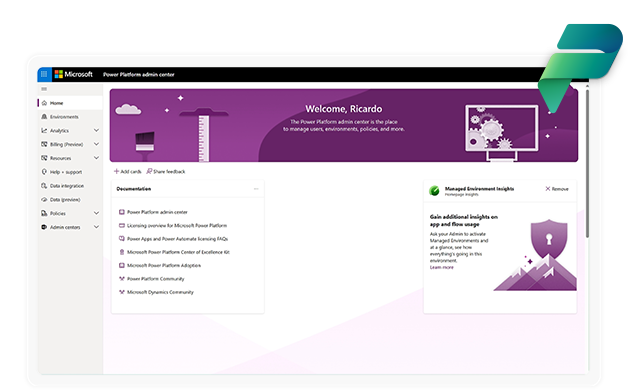Click the Admin centers icon

(44, 227)
